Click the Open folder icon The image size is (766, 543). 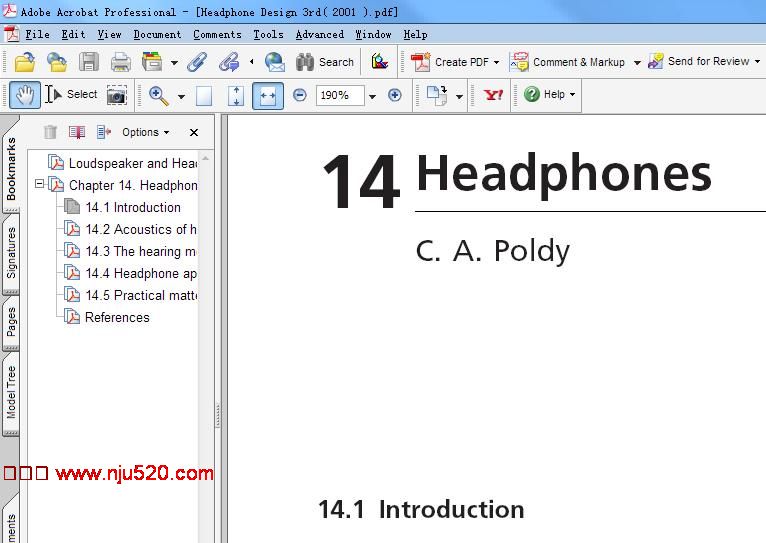click(25, 62)
